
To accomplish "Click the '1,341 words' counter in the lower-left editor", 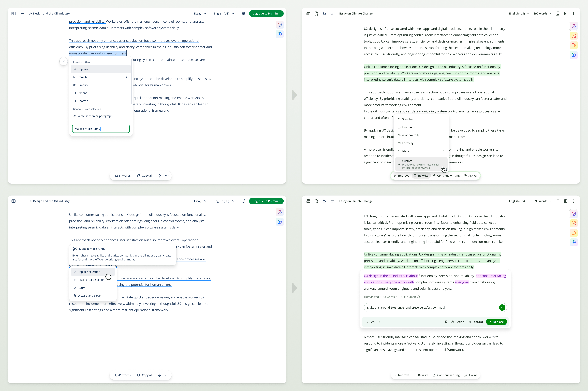I will tap(122, 375).
